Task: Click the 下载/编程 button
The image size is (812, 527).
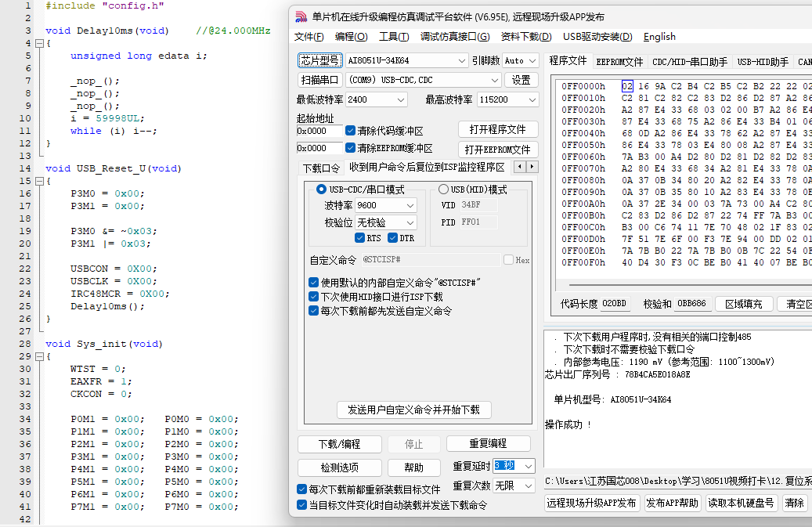Action: (340, 444)
